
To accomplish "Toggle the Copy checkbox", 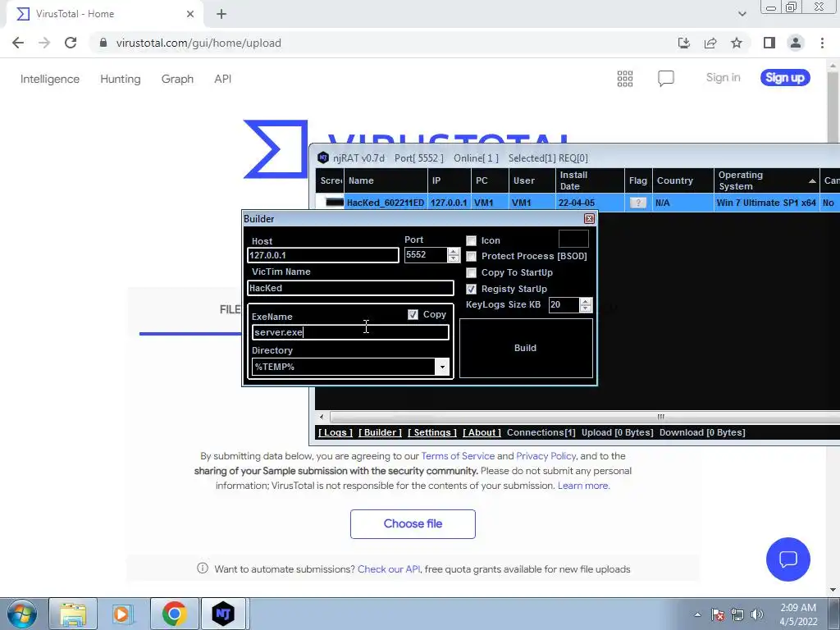I will coord(413,314).
